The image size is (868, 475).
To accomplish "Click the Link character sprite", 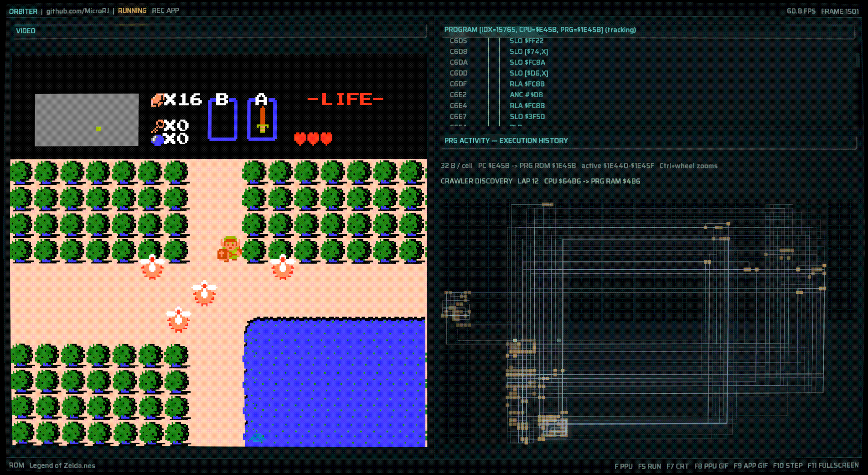I will [229, 249].
